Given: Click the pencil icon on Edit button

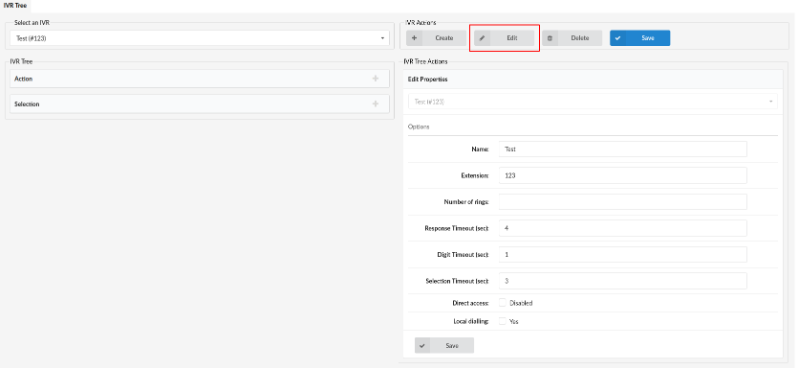Looking at the screenshot, I should (x=482, y=38).
